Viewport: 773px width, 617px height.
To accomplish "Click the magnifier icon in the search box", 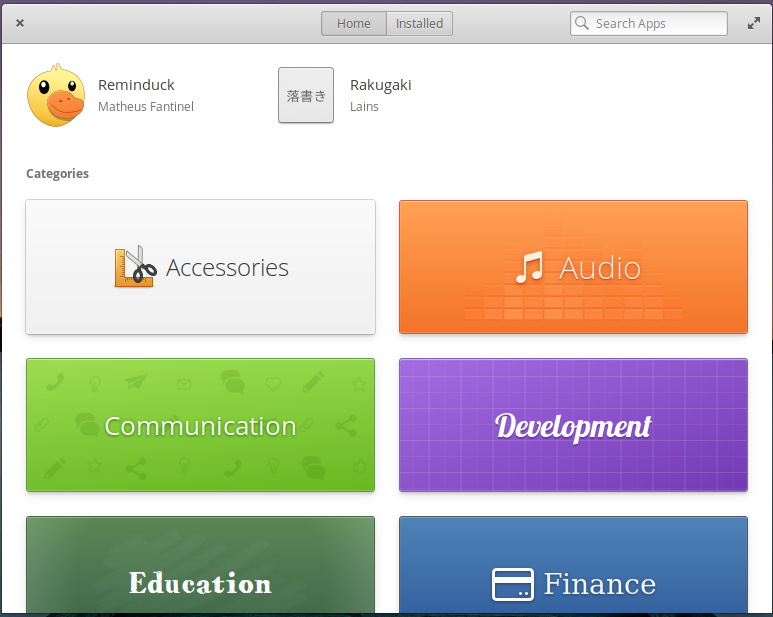I will (x=582, y=23).
